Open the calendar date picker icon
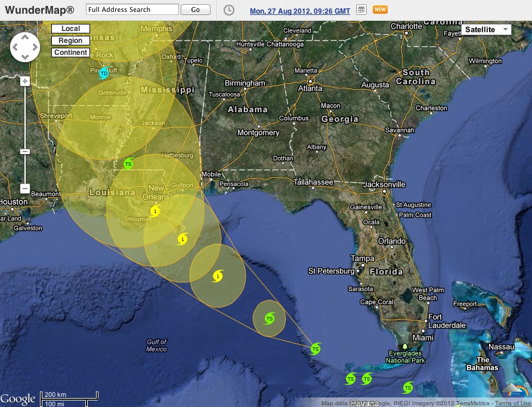 (x=361, y=10)
